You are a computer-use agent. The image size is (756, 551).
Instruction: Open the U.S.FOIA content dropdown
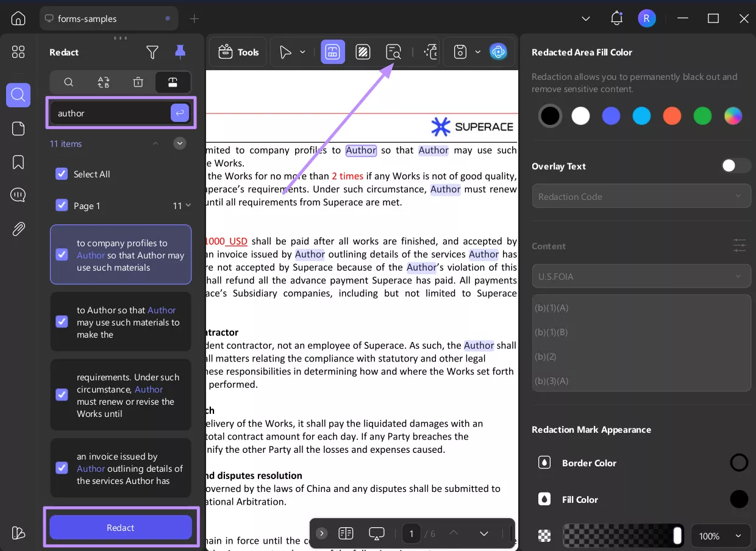pyautogui.click(x=641, y=276)
